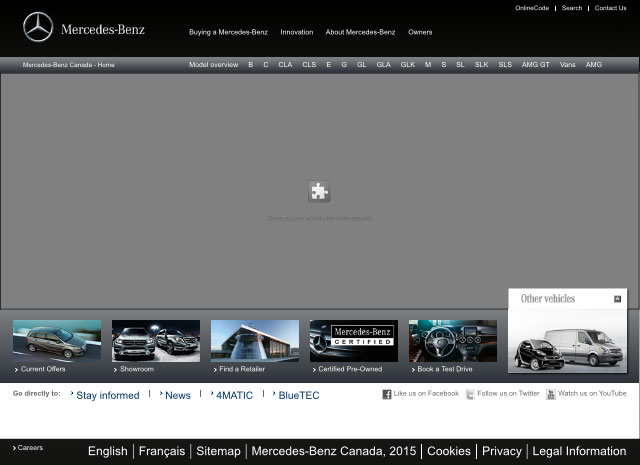Select Model overview in model bar

point(213,65)
